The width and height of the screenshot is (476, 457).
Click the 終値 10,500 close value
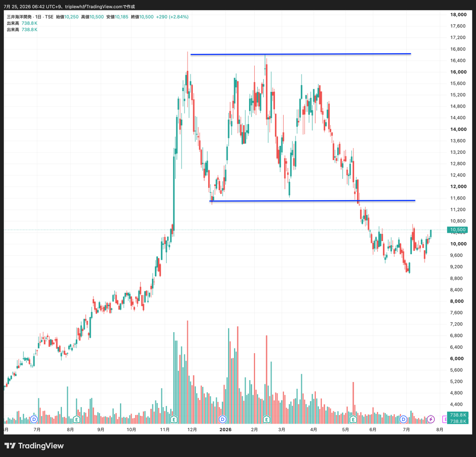pos(142,17)
